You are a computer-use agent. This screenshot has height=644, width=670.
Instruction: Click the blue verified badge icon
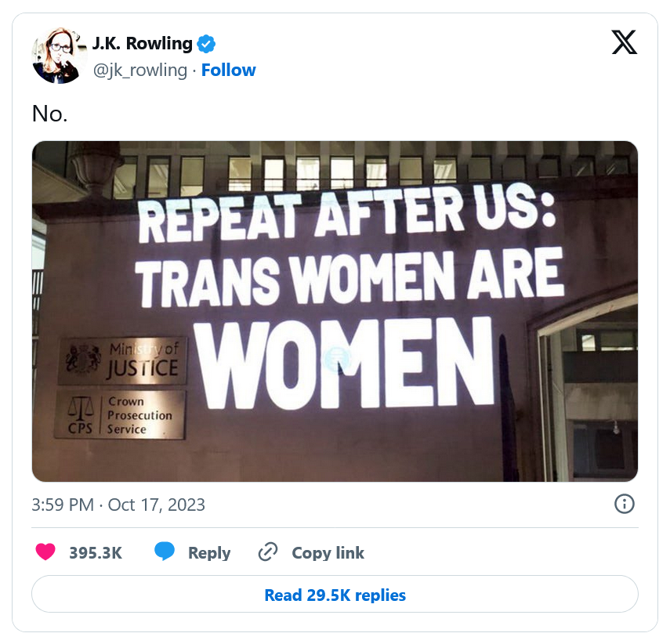[x=206, y=44]
